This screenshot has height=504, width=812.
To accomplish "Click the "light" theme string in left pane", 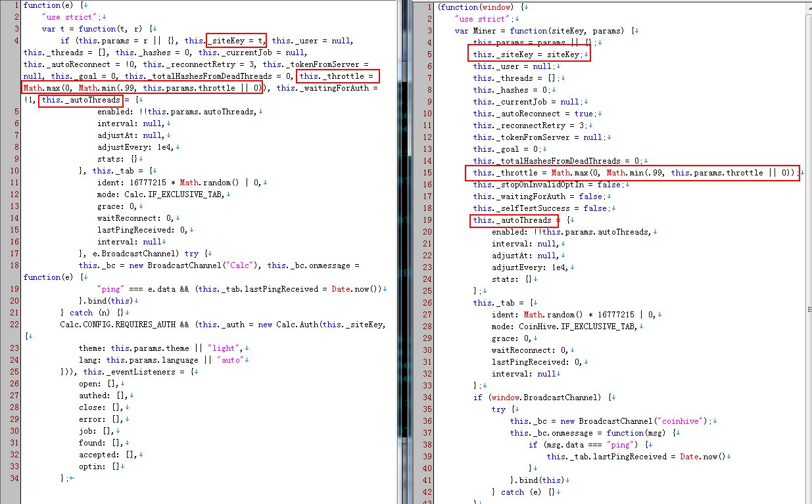I will 225,348.
